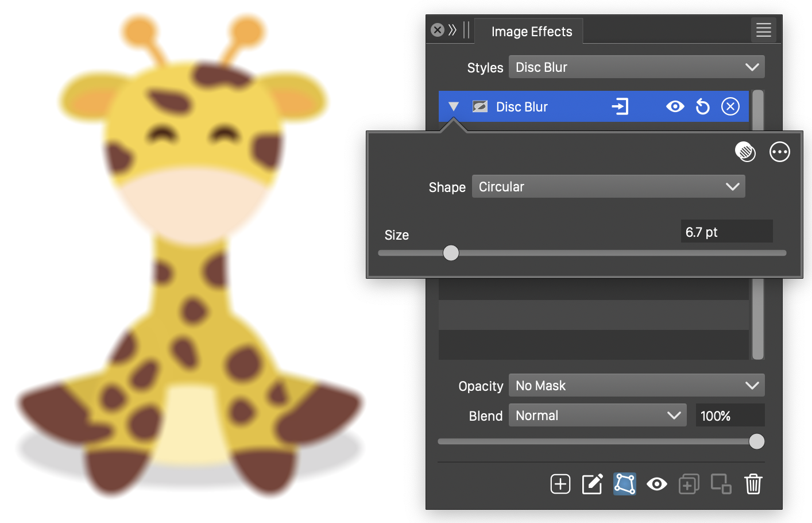This screenshot has width=812, height=523.
Task: Open the Blend mode Normal dropdown
Action: 597,416
